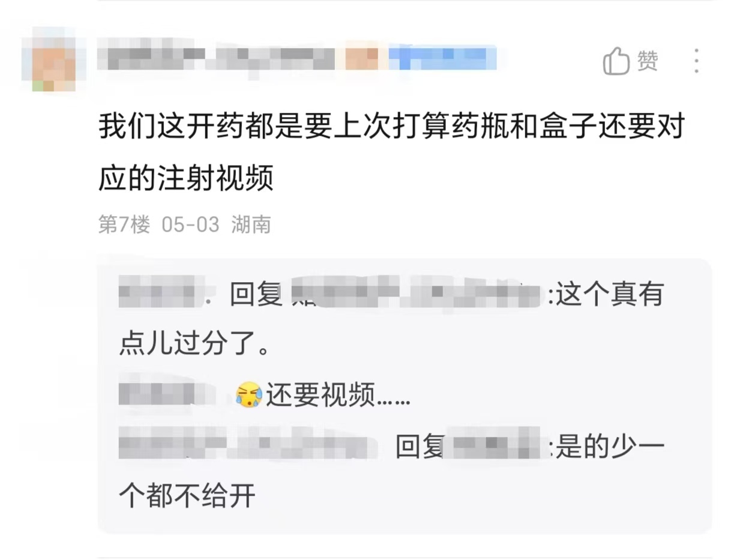Tap the crying emoji in second reply
734x560 pixels.
point(249,394)
